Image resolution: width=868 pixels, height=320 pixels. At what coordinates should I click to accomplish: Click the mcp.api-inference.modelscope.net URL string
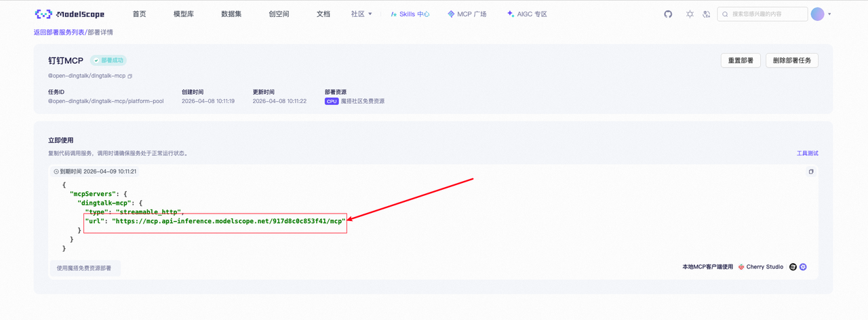229,221
